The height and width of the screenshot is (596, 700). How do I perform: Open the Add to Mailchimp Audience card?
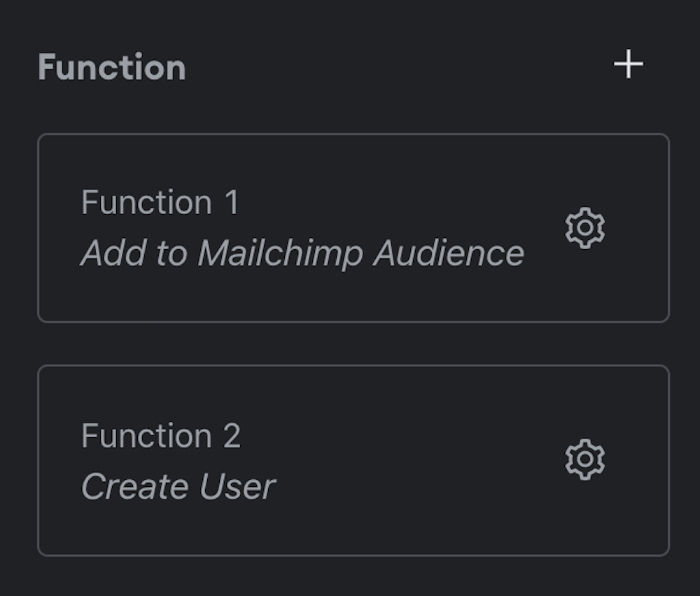[353, 228]
